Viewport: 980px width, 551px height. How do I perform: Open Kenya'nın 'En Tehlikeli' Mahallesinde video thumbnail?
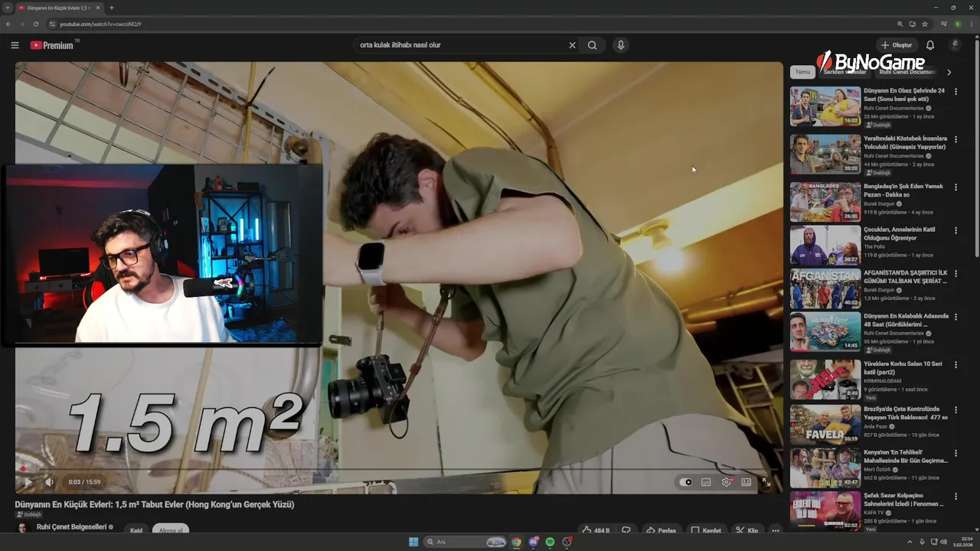point(825,468)
